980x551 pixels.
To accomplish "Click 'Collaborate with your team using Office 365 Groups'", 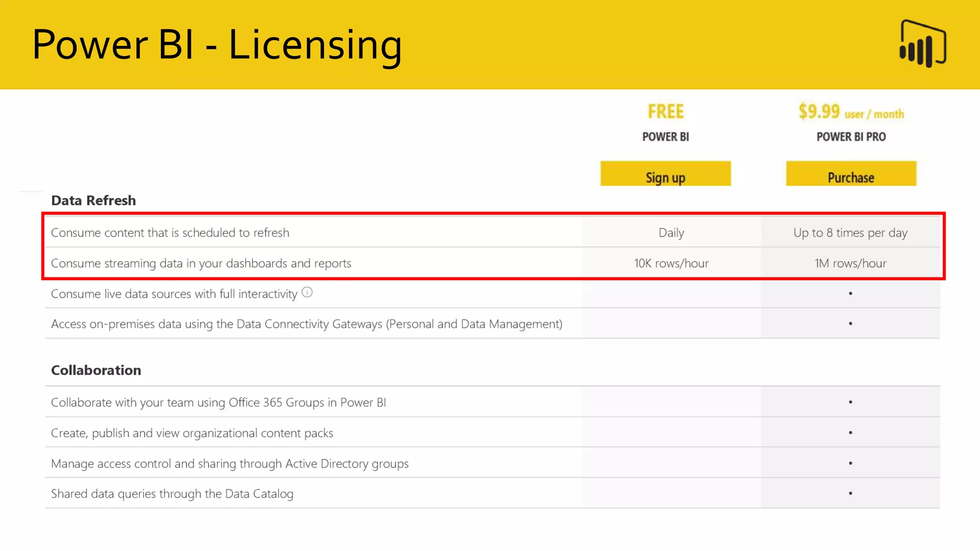I will 218,402.
